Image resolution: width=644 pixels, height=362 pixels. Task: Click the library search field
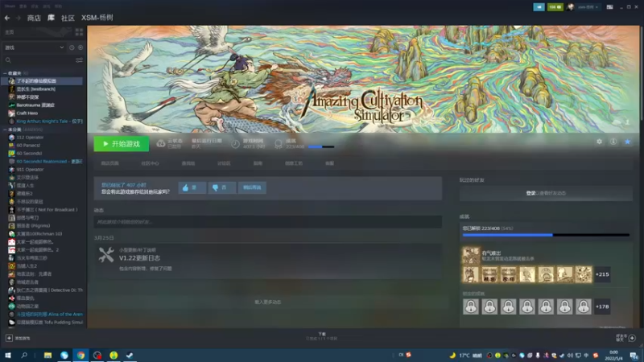[39, 60]
